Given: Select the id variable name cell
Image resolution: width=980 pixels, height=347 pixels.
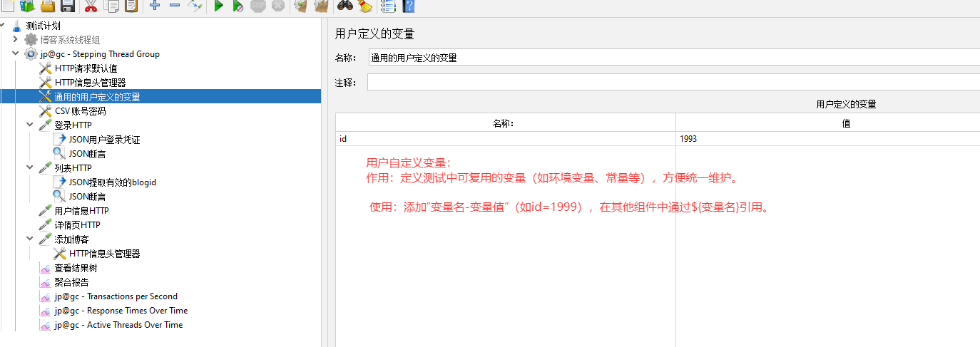Looking at the screenshot, I should 506,139.
